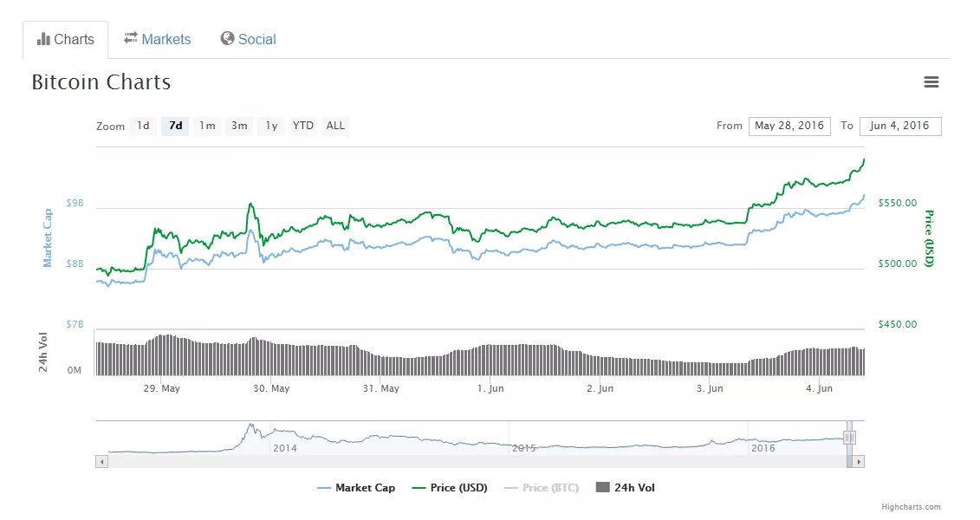Switch to the Markets tab
Image resolution: width=980 pixels, height=520 pixels.
coord(158,38)
